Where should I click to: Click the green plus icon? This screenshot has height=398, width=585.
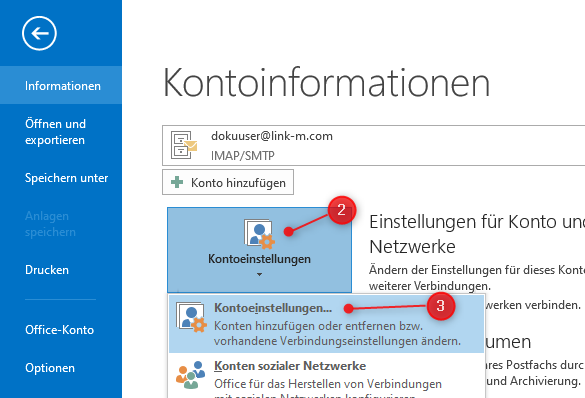(177, 182)
